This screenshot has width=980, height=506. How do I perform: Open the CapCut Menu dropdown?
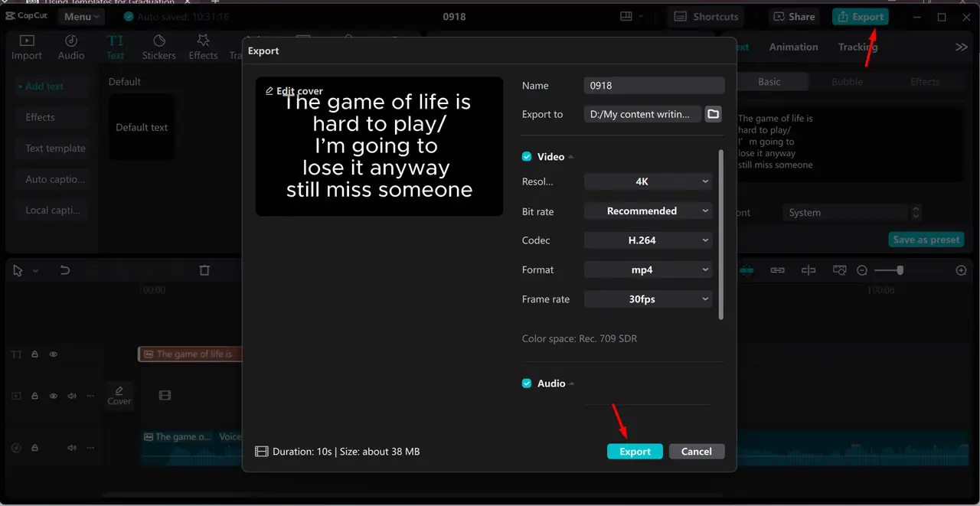[81, 17]
